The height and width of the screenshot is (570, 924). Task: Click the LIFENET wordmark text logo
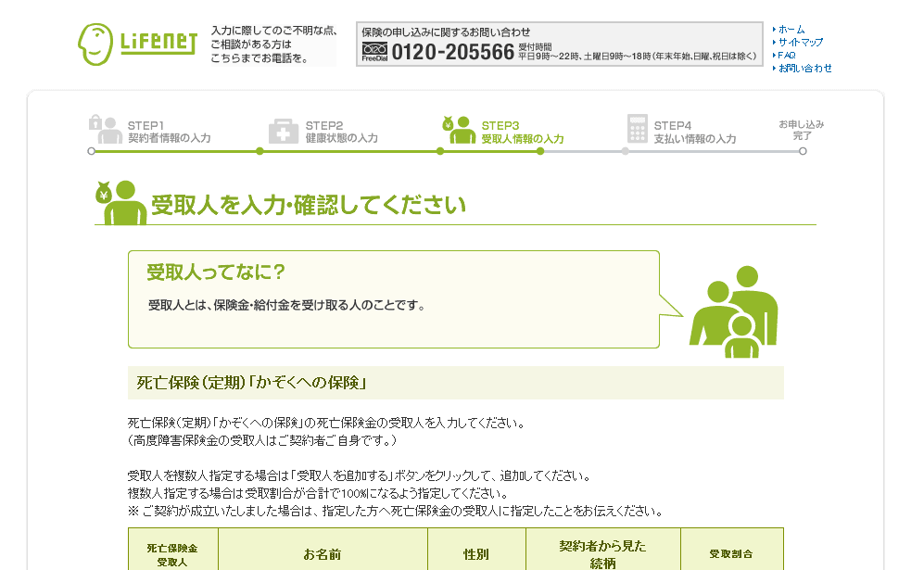[158, 43]
